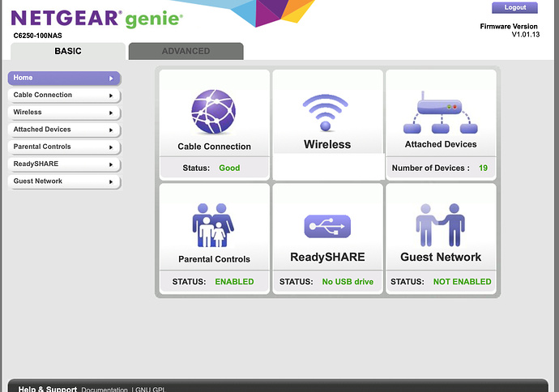559x392 pixels.
Task: Click the arrow beside sidebar Attached Devices
Action: [111, 130]
